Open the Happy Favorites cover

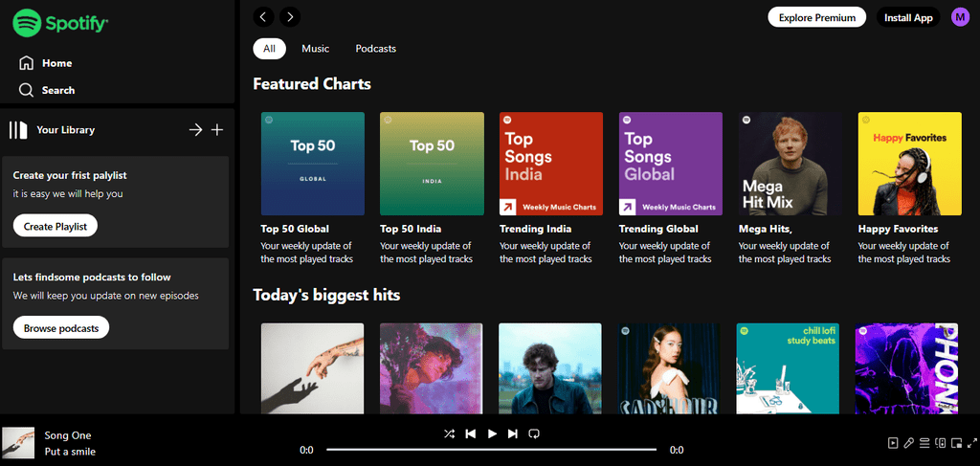(909, 164)
